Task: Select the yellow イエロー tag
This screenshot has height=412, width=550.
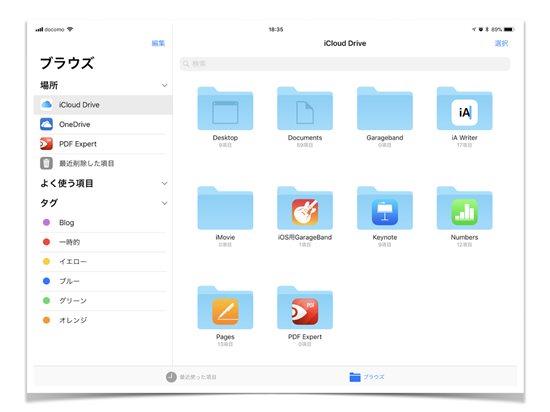Action: coord(103,262)
